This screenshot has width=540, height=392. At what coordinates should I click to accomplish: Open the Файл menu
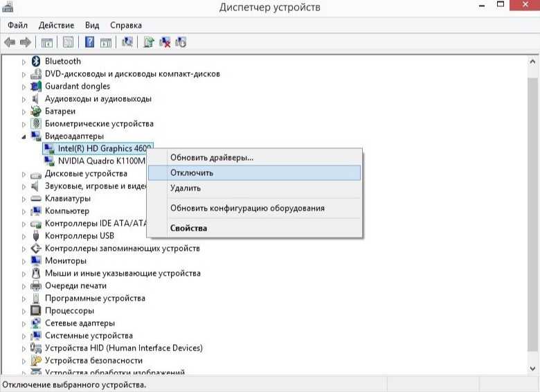17,25
